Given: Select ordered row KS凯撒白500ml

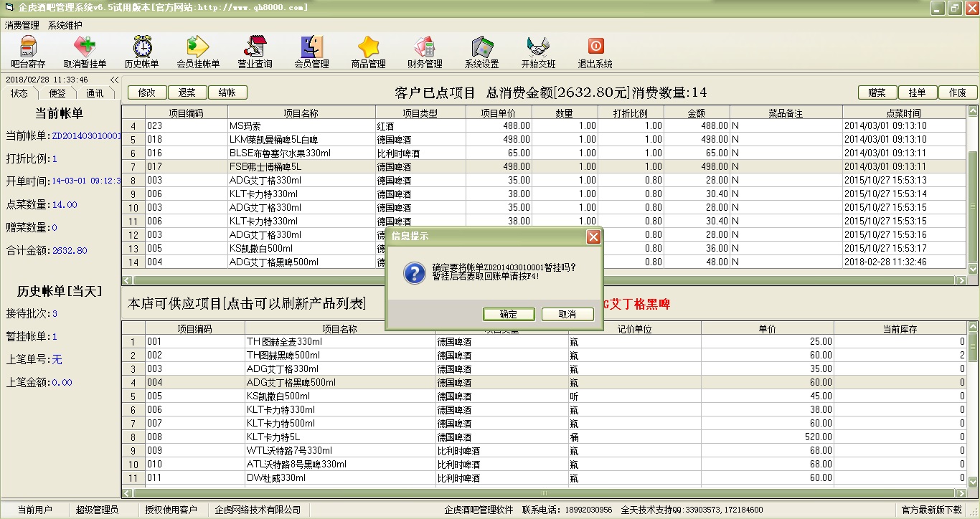Looking at the screenshot, I should (544, 248).
